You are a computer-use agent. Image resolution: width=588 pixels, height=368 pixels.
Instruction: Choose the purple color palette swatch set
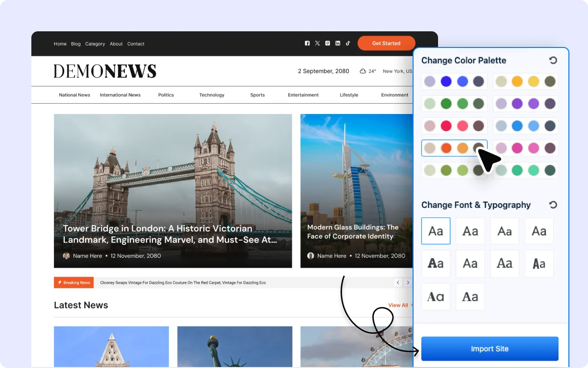pos(525,104)
